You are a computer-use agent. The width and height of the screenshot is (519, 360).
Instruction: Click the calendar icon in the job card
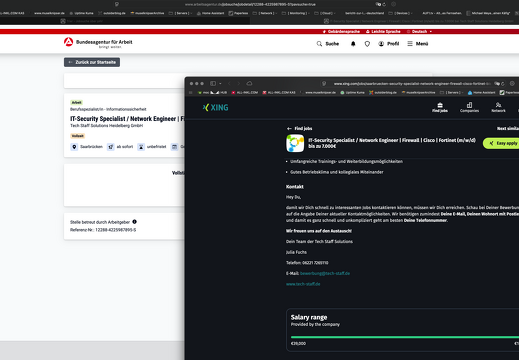pos(174,147)
